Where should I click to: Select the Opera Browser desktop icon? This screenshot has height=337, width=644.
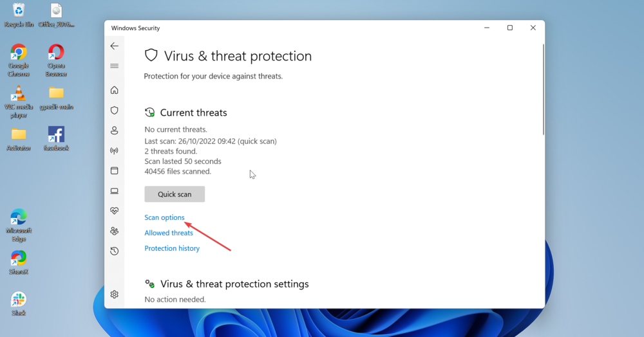pyautogui.click(x=56, y=60)
